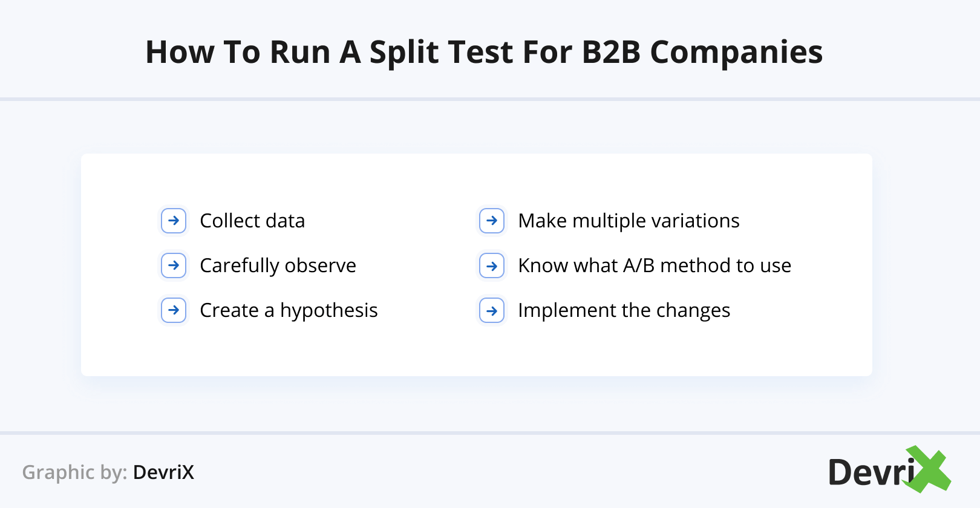Select the arrow icon beside Create a hypothesis
The width and height of the screenshot is (980, 508).
(x=174, y=310)
